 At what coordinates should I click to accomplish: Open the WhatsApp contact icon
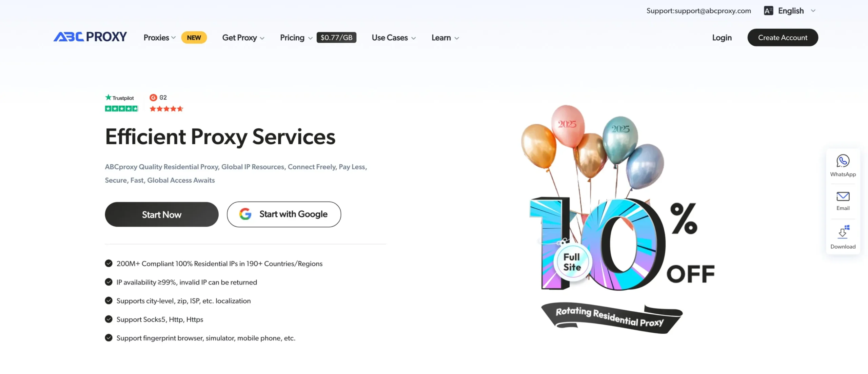pyautogui.click(x=843, y=161)
